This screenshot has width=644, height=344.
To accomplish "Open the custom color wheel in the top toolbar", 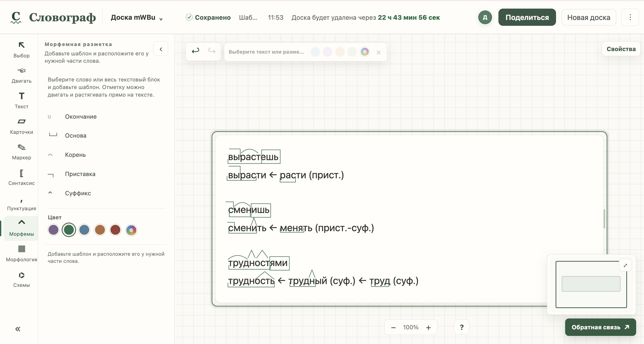I will [x=365, y=52].
